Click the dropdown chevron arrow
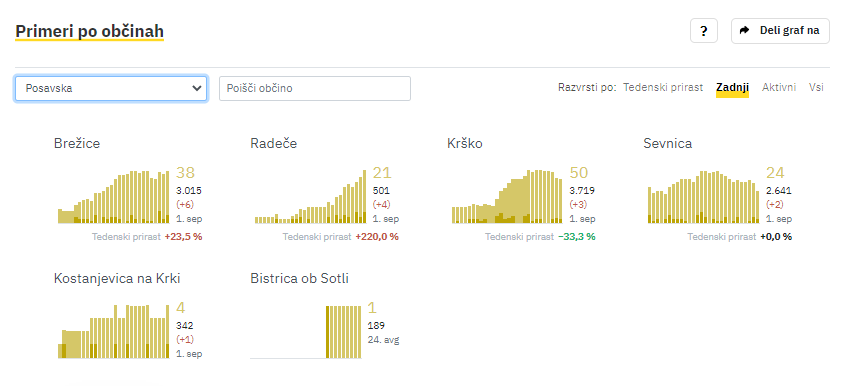The height and width of the screenshot is (386, 854). 197,88
